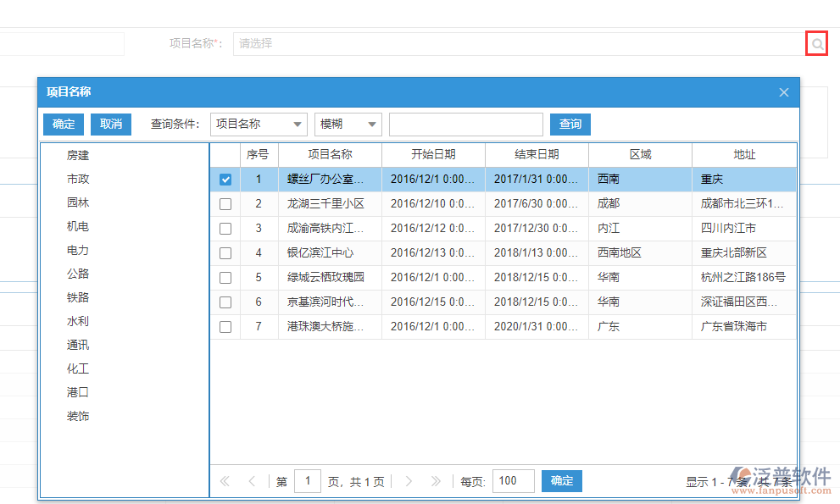Go to previous page arrow icon
The width and height of the screenshot is (840, 504).
pyautogui.click(x=252, y=481)
